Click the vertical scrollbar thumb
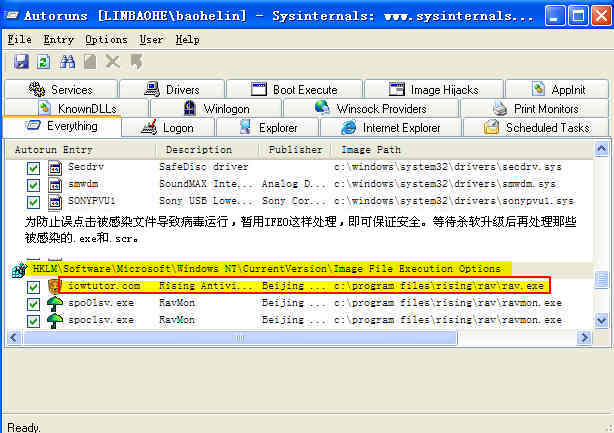The height and width of the screenshot is (433, 614). [601, 280]
